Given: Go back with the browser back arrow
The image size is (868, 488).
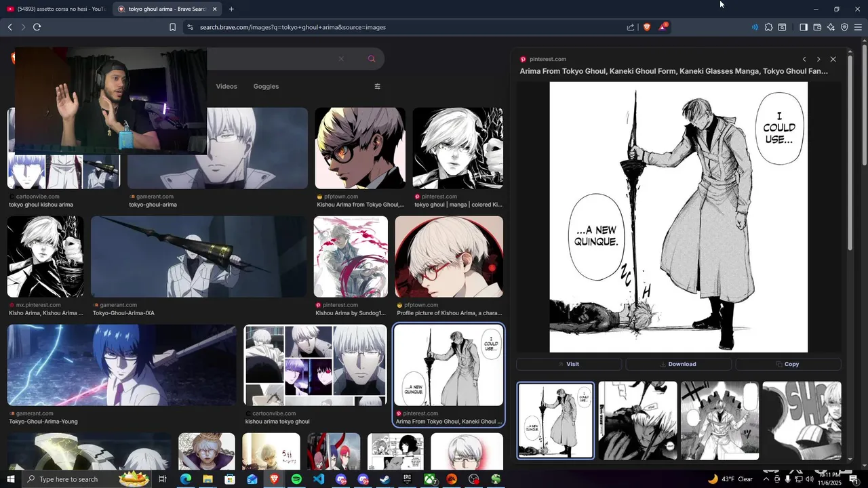Looking at the screenshot, I should [9, 27].
